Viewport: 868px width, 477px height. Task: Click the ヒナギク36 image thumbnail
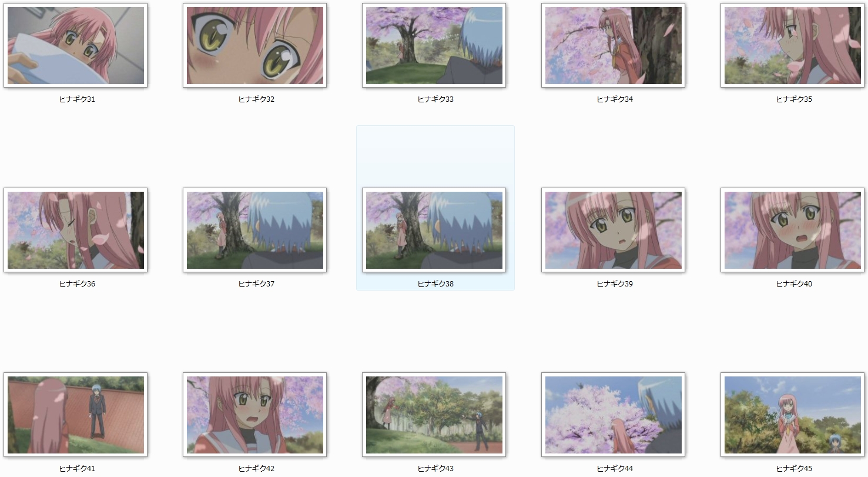click(x=76, y=231)
